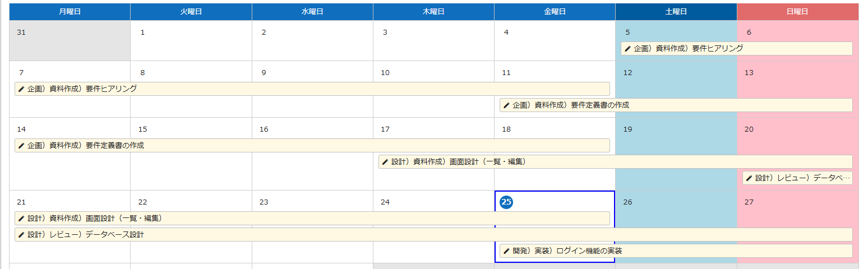Select Saturday date 19
This screenshot has width=868, height=269.
coord(628,129)
